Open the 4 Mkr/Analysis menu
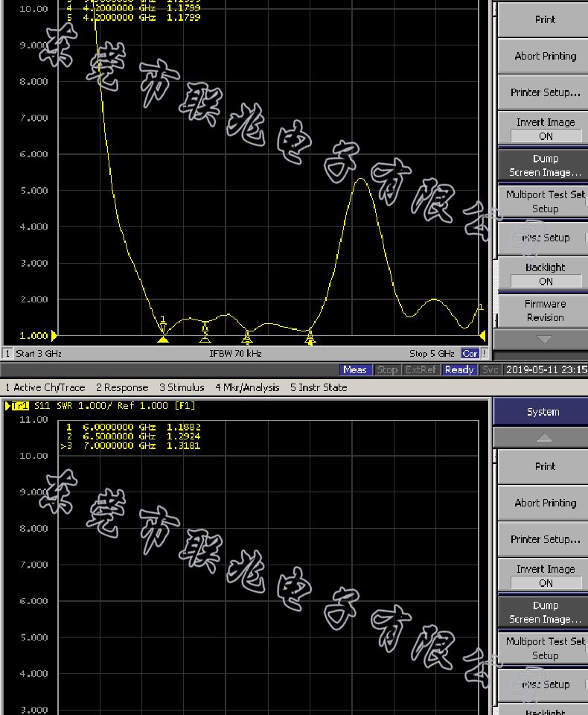The width and height of the screenshot is (588, 715). click(248, 387)
